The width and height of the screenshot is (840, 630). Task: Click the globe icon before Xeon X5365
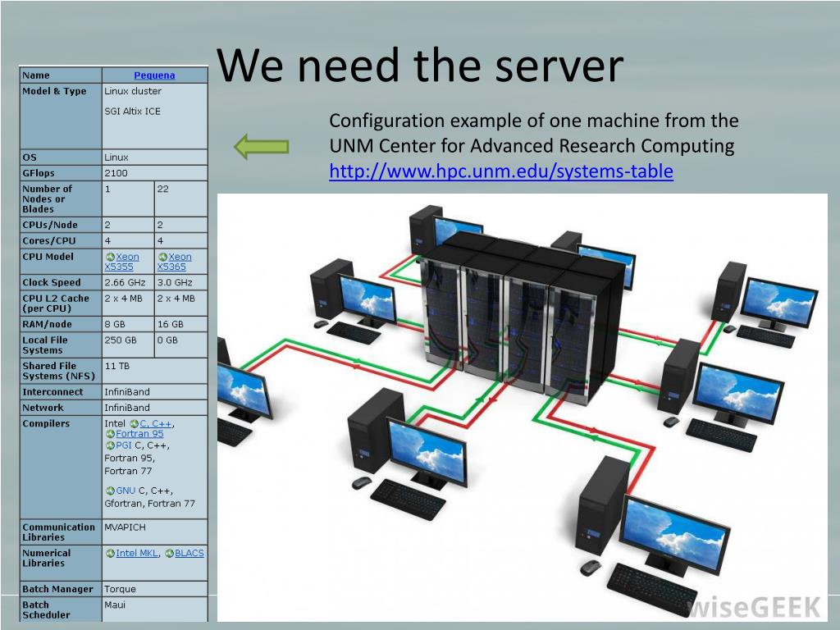click(163, 257)
